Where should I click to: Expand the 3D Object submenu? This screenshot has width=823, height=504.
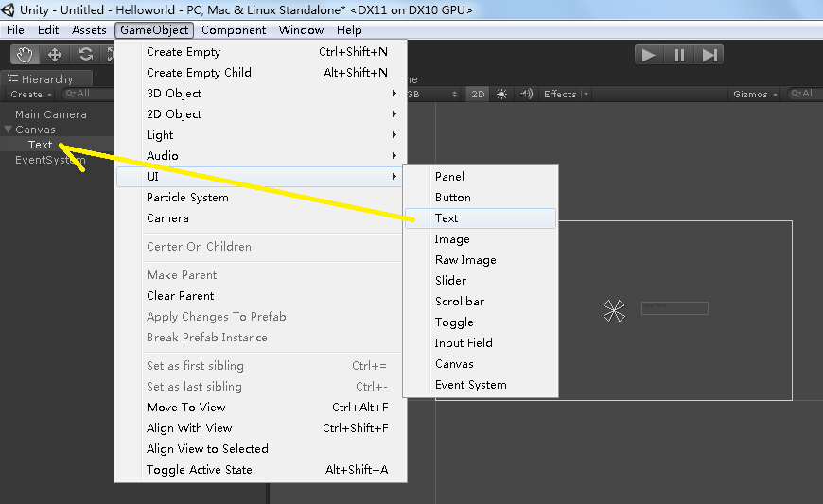click(x=261, y=94)
